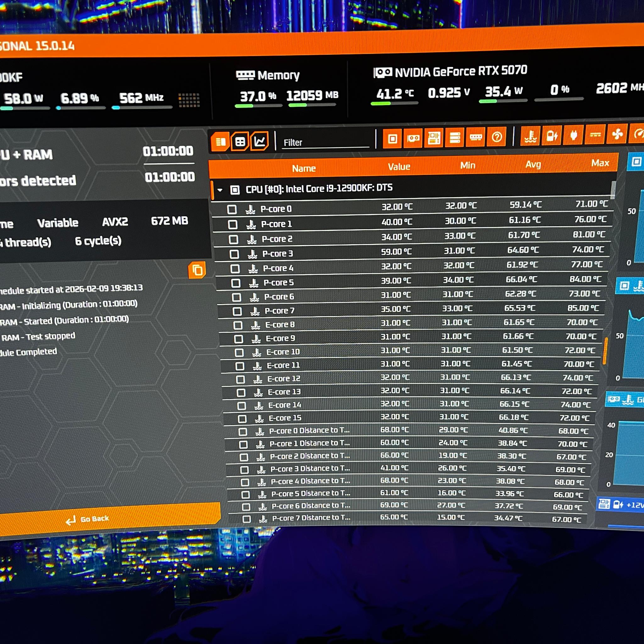The height and width of the screenshot is (644, 644).
Task: Show only memory module sensors
Action: (x=476, y=137)
